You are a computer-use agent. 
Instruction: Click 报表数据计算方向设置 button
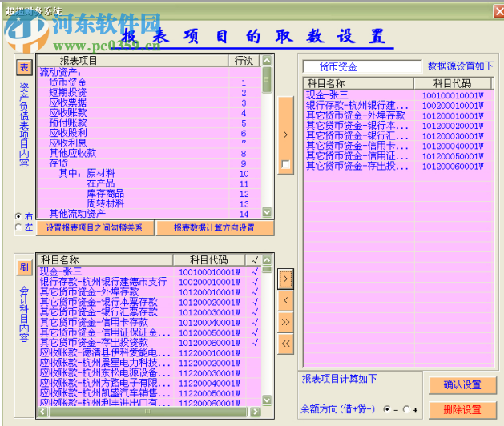[x=215, y=228]
